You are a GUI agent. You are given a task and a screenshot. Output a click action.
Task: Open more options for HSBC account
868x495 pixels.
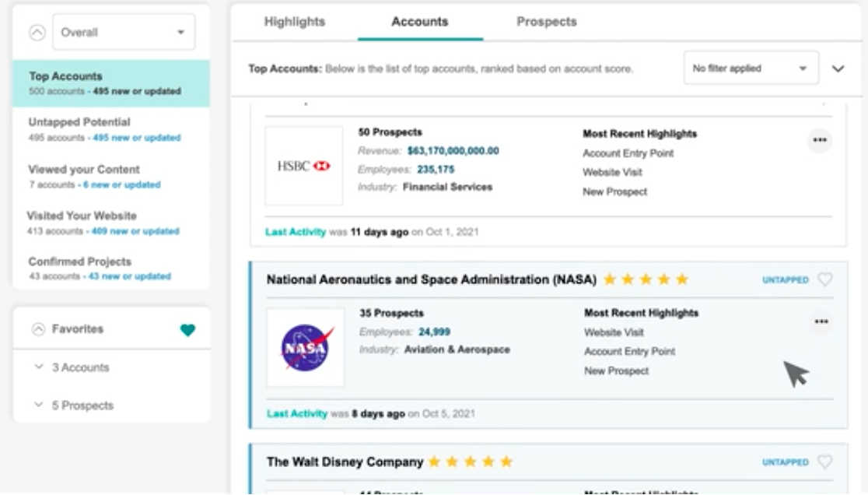820,140
